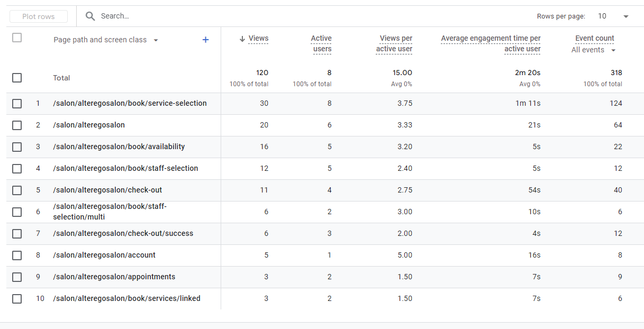
Task: Open the /salon/alteregosalon/book/availability page path
Action: (x=119, y=147)
